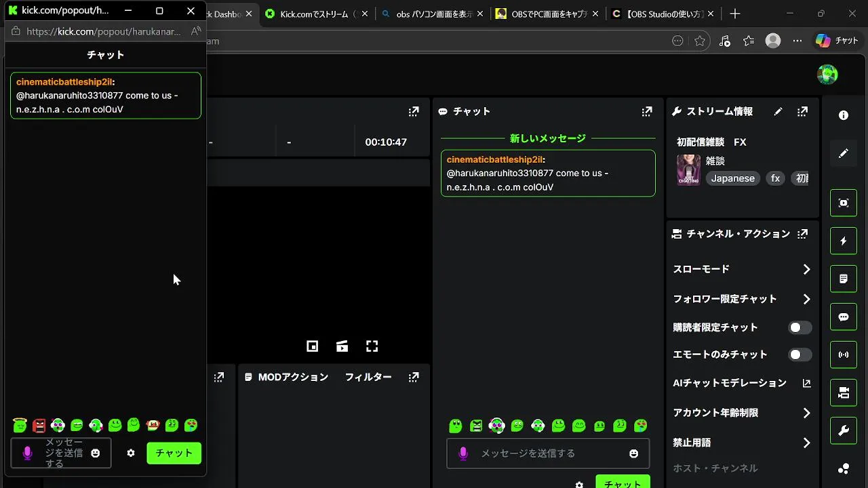Open the emoji picker in the popout chat input

pos(96,453)
